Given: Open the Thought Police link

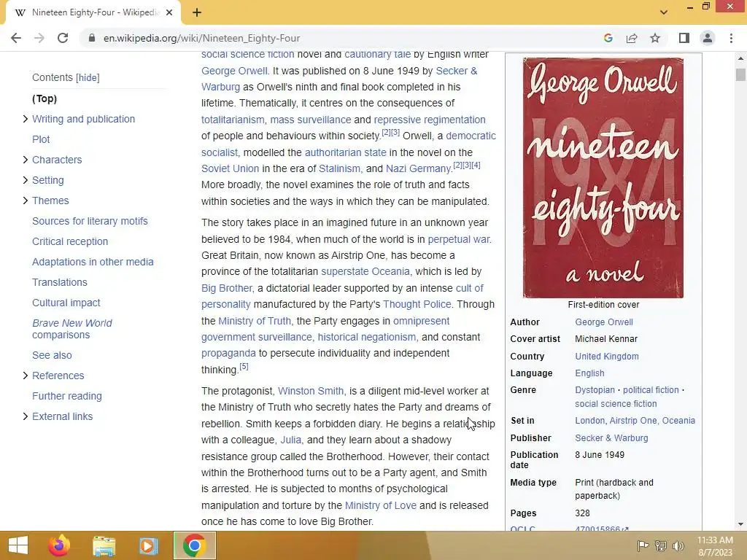Looking at the screenshot, I should click(417, 304).
